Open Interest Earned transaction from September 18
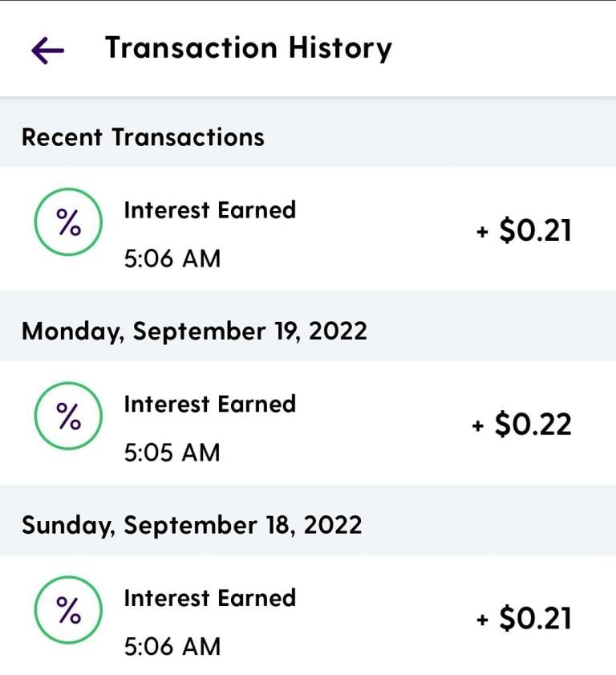This screenshot has height=675, width=616. click(308, 616)
